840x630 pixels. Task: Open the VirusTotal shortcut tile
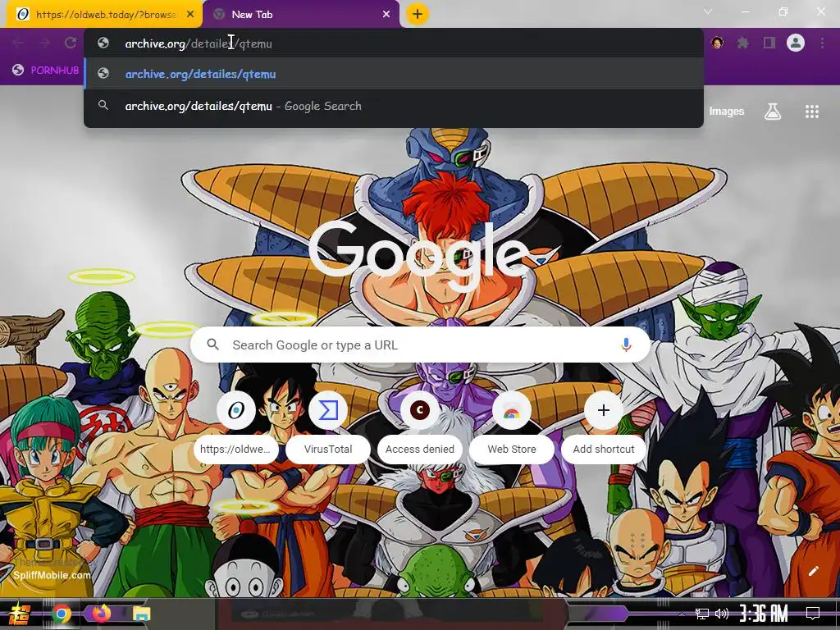pos(328,427)
